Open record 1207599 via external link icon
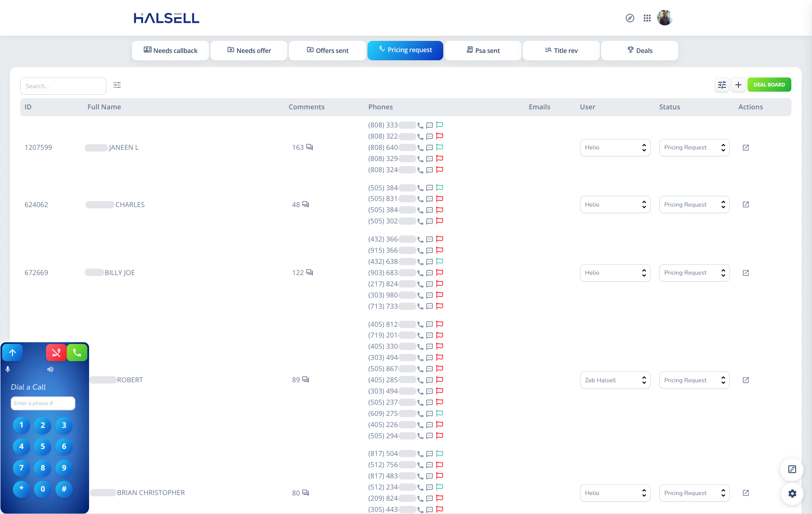Viewport: 812px width, 514px height. tap(746, 148)
